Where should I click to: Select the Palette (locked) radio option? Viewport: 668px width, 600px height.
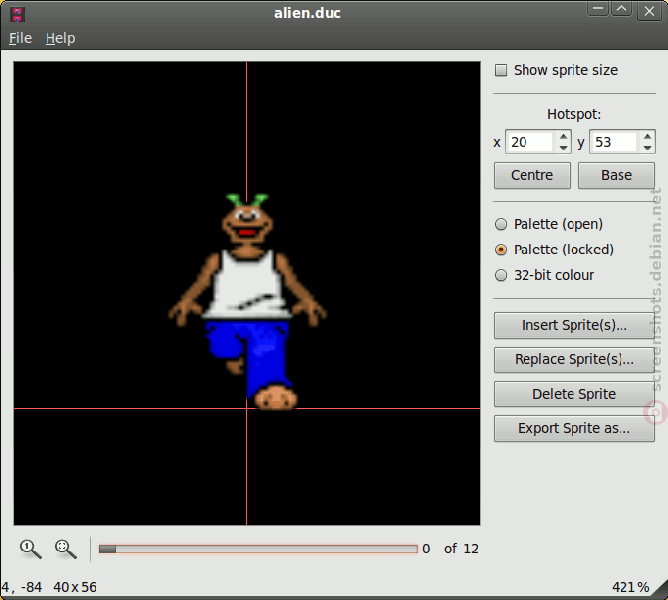click(x=501, y=250)
